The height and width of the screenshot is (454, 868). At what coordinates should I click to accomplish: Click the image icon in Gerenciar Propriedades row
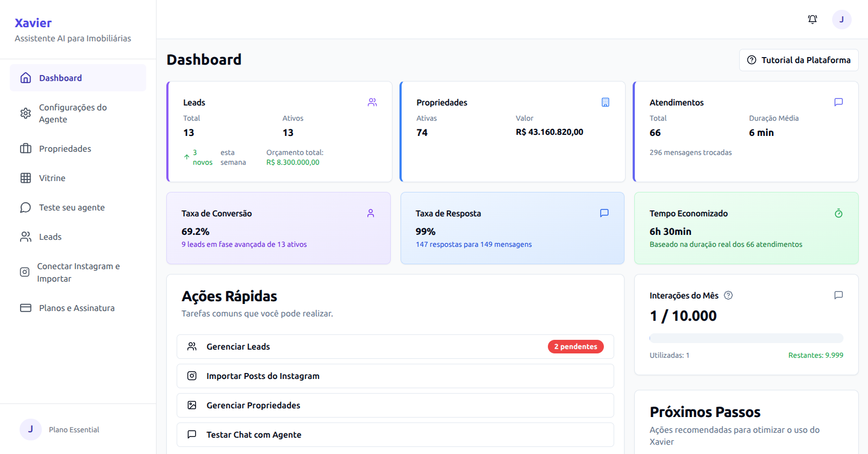tap(192, 405)
